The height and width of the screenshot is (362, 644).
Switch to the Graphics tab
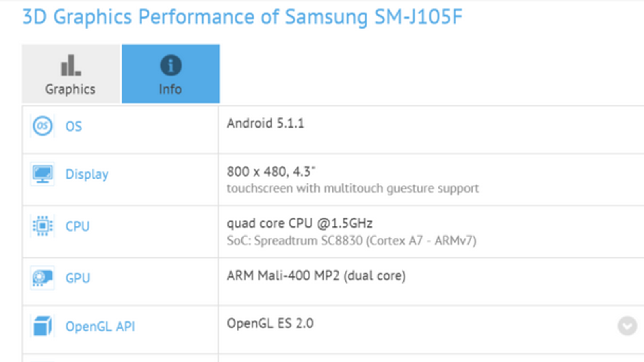point(70,74)
